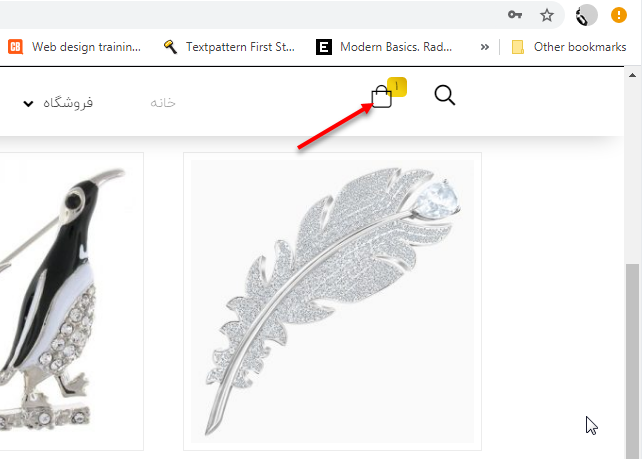Open the Other bookmarks folder
642x459 pixels.
coord(569,47)
